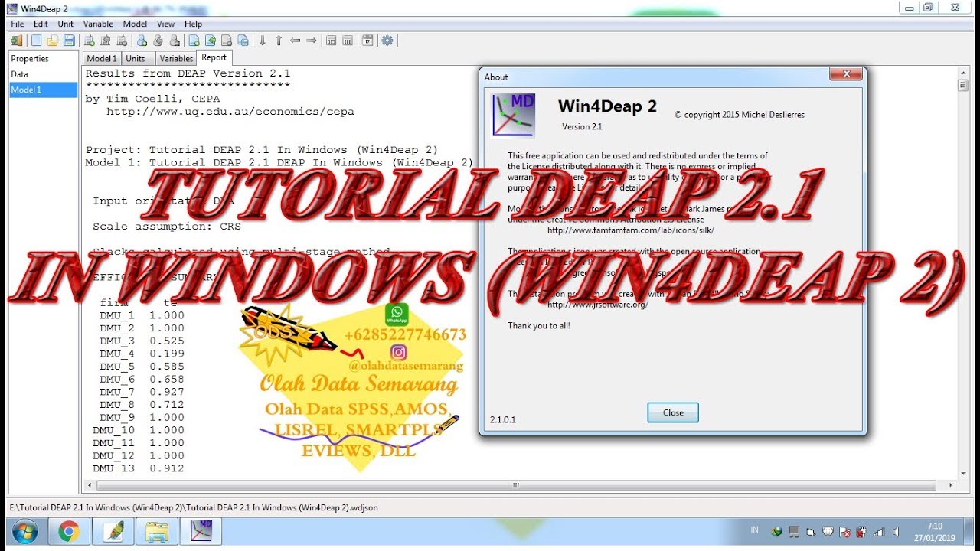The image size is (980, 551).
Task: Open the Variable menu
Action: coord(98,24)
